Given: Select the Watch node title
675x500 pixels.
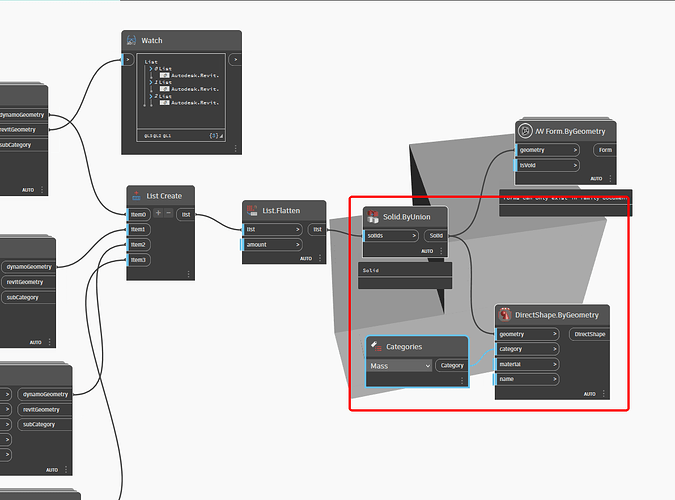Looking at the screenshot, I should (152, 40).
